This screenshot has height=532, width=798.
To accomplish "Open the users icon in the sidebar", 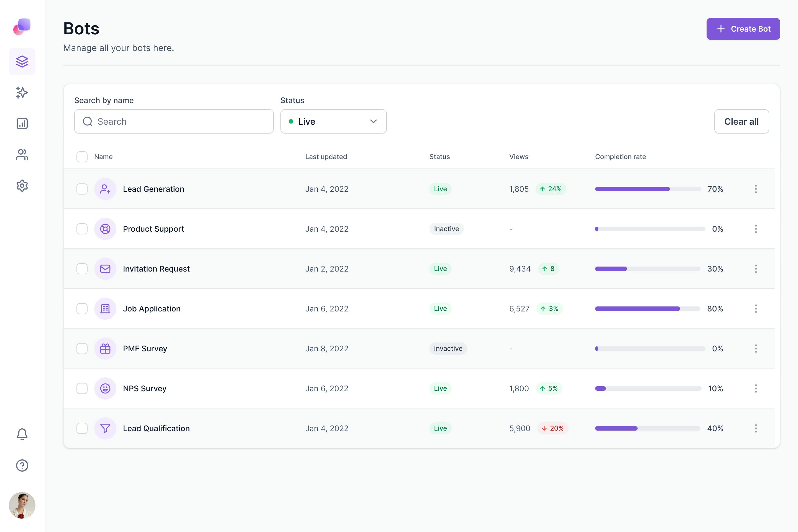I will pyautogui.click(x=22, y=155).
